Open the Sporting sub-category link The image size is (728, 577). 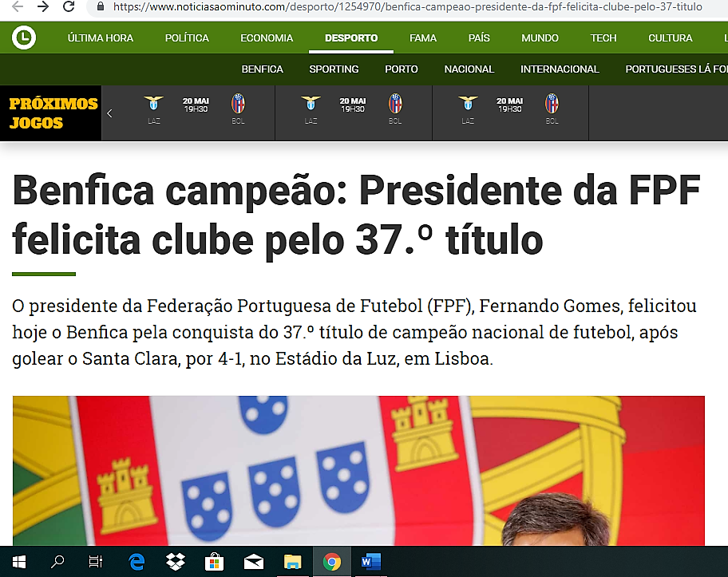[334, 69]
